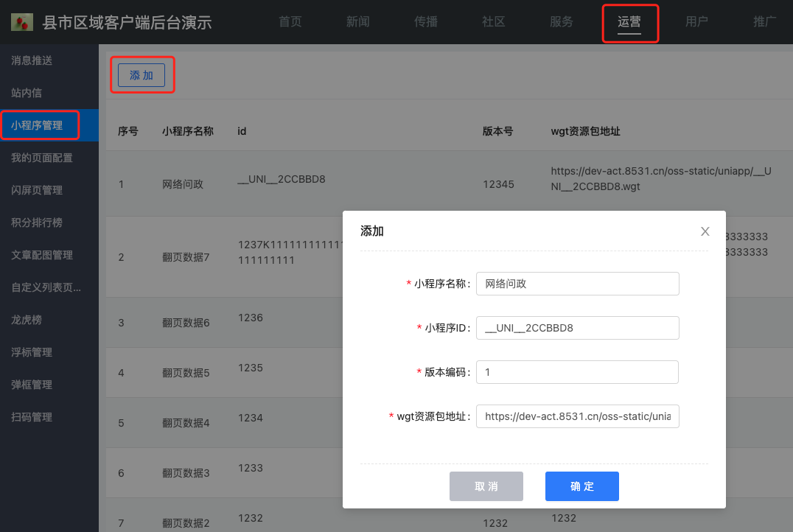Open the 社区 navigation tab
Image resolution: width=793 pixels, height=532 pixels.
[494, 22]
